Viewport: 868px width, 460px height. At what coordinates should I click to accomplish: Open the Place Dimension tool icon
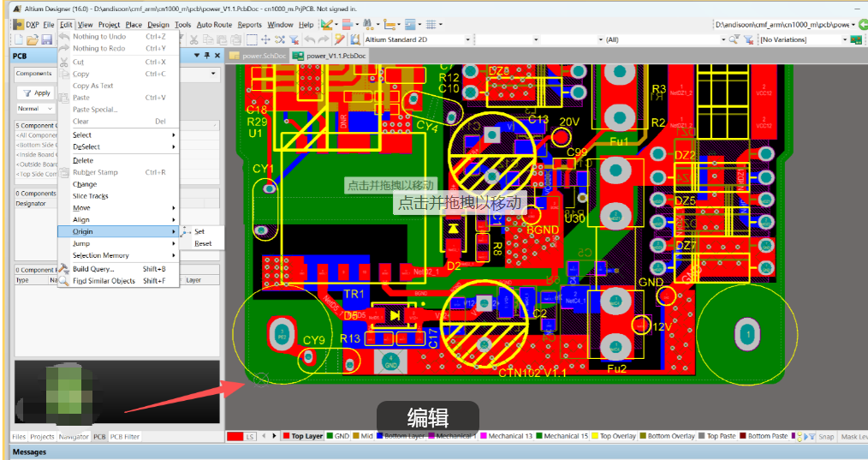pos(390,24)
